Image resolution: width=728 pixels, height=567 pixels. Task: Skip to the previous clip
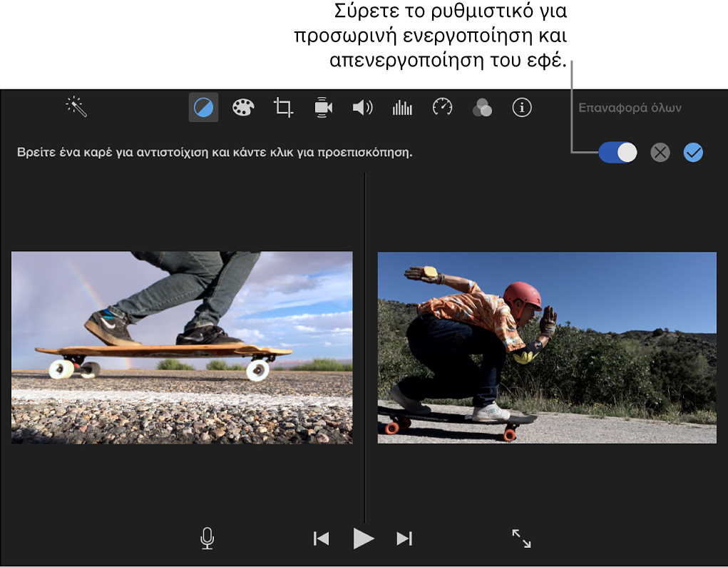[x=322, y=538]
